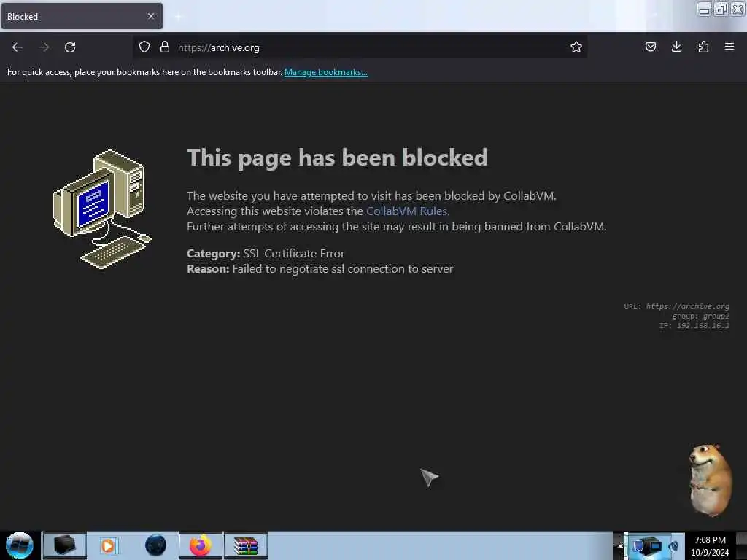Click the 'group: group2' text
The height and width of the screenshot is (560, 747).
click(701, 316)
